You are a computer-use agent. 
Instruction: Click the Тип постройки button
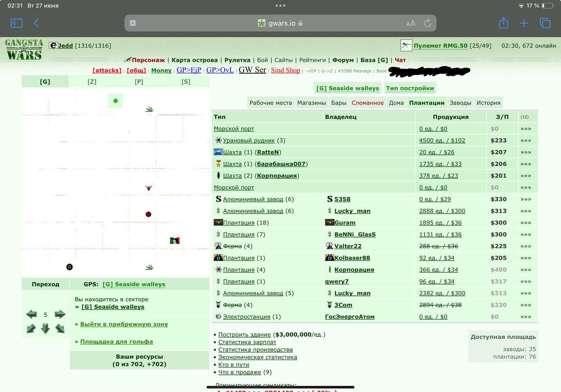coord(410,88)
